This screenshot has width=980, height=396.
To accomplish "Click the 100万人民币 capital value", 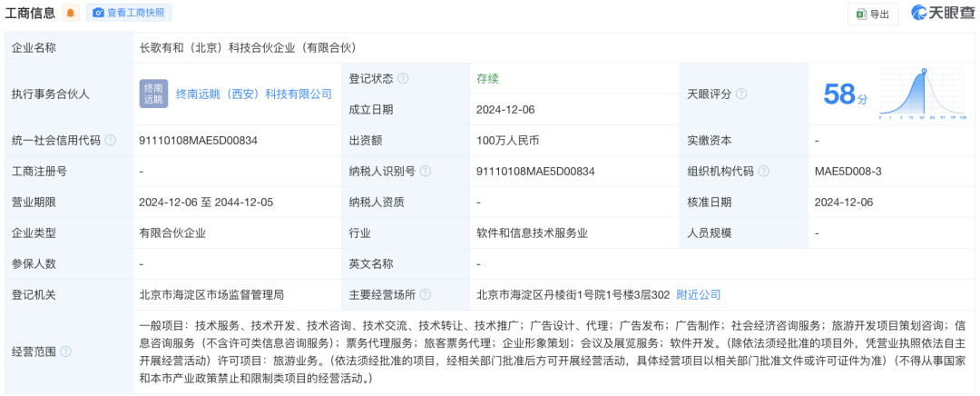I will pyautogui.click(x=507, y=140).
